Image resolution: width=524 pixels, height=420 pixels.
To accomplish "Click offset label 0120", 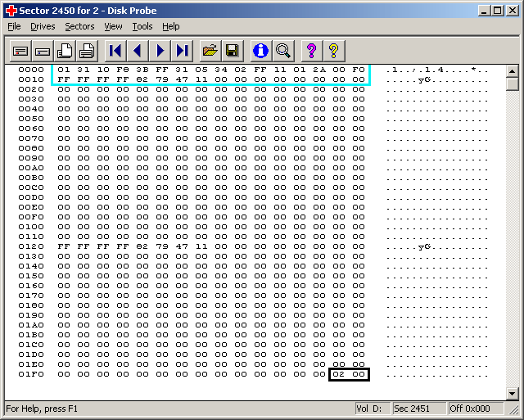I will (x=31, y=246).
